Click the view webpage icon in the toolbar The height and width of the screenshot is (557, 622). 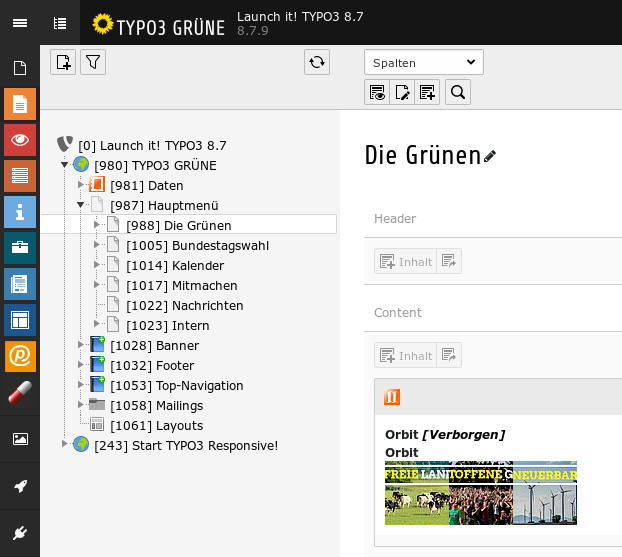point(377,92)
